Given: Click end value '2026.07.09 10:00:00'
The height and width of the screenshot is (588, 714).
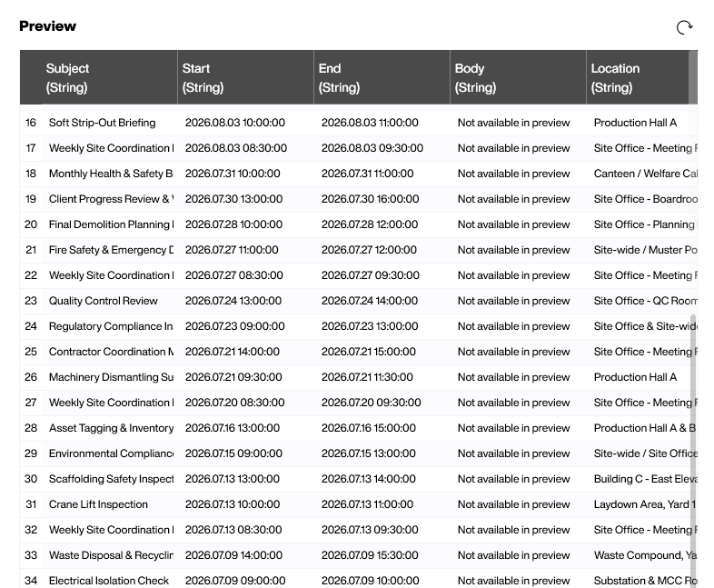Looking at the screenshot, I should (371, 581).
